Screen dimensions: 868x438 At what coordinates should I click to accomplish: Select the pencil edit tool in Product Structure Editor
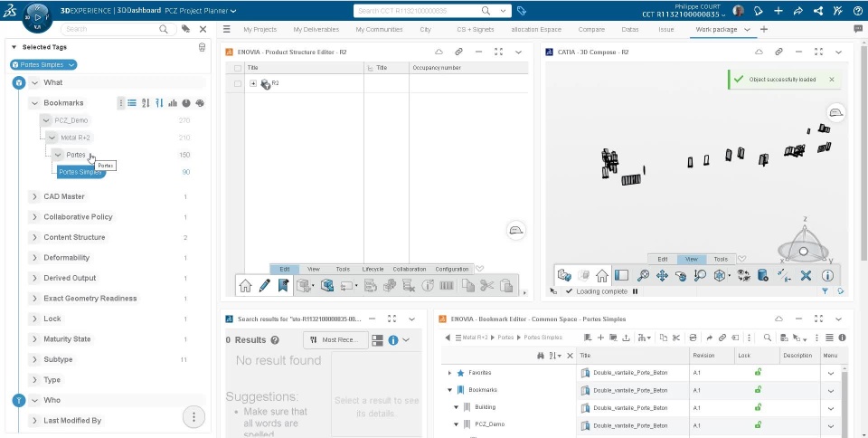point(265,286)
